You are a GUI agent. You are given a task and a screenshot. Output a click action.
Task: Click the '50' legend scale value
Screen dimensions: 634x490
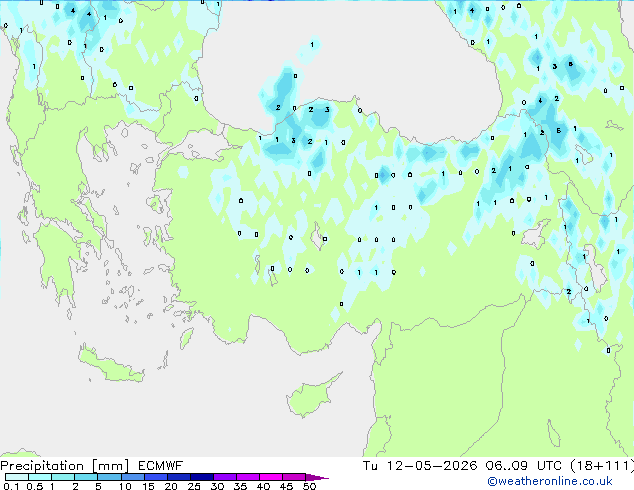tap(309, 486)
